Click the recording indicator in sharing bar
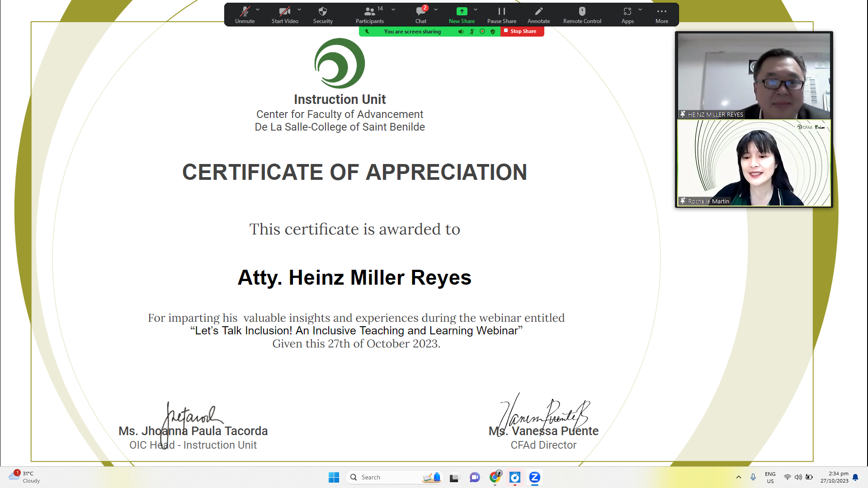This screenshot has width=868, height=488. pos(482,31)
